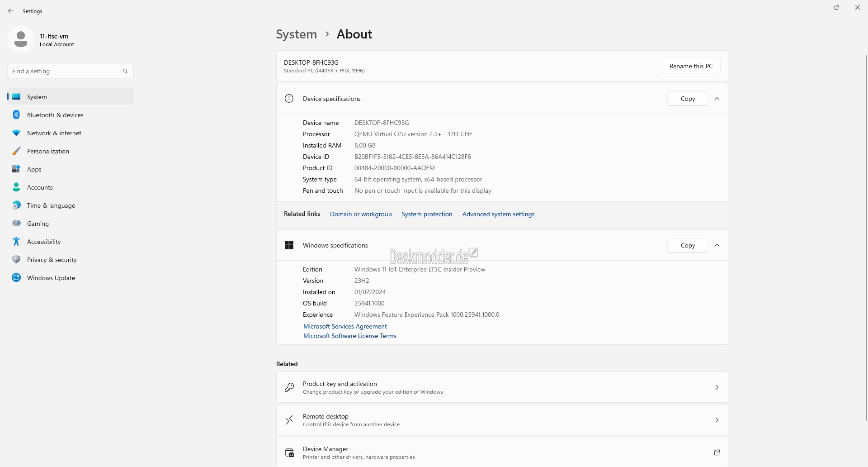Viewport: 868px width, 467px height.
Task: Click the Windows logo icon by Windows specifications
Action: [289, 245]
